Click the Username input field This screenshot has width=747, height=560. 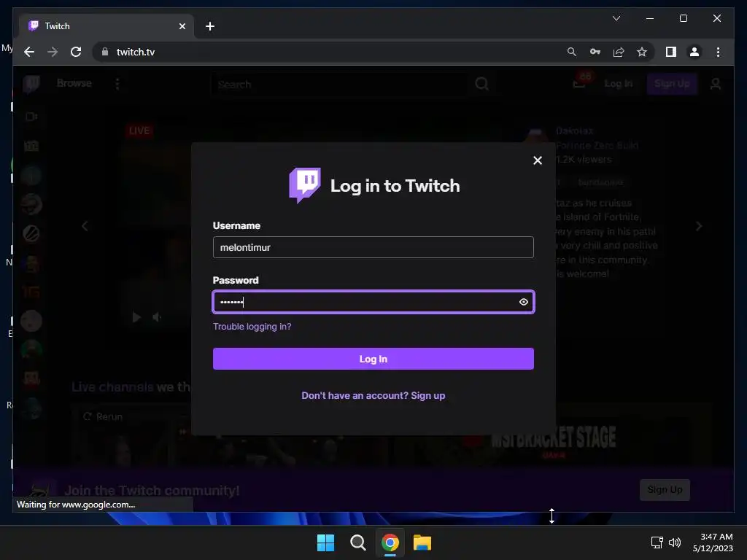(x=373, y=247)
